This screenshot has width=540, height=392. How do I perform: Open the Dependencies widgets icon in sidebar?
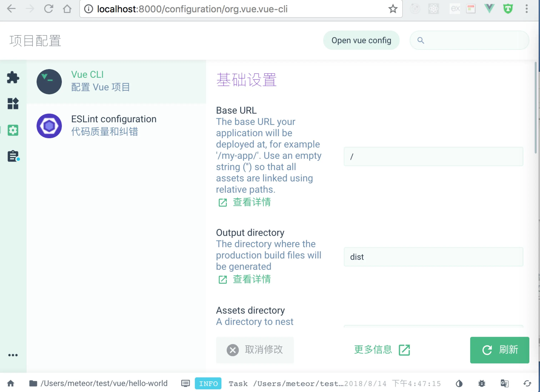[x=13, y=103]
